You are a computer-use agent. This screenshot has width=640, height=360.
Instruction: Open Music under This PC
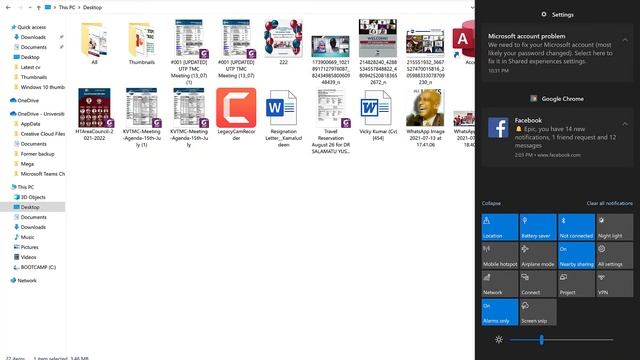point(27,237)
